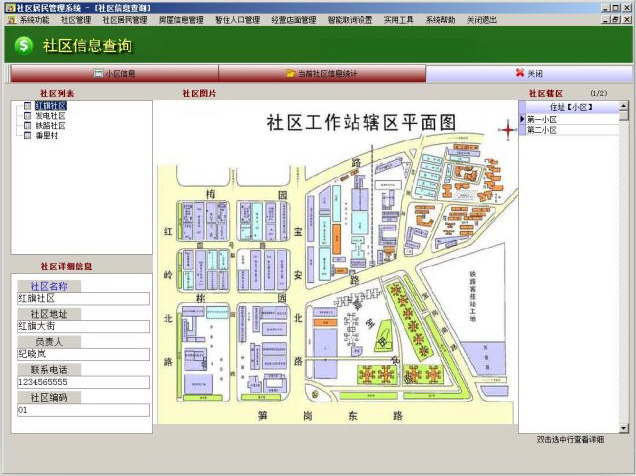Click the scroll down arrow in district list

pyautogui.click(x=624, y=428)
